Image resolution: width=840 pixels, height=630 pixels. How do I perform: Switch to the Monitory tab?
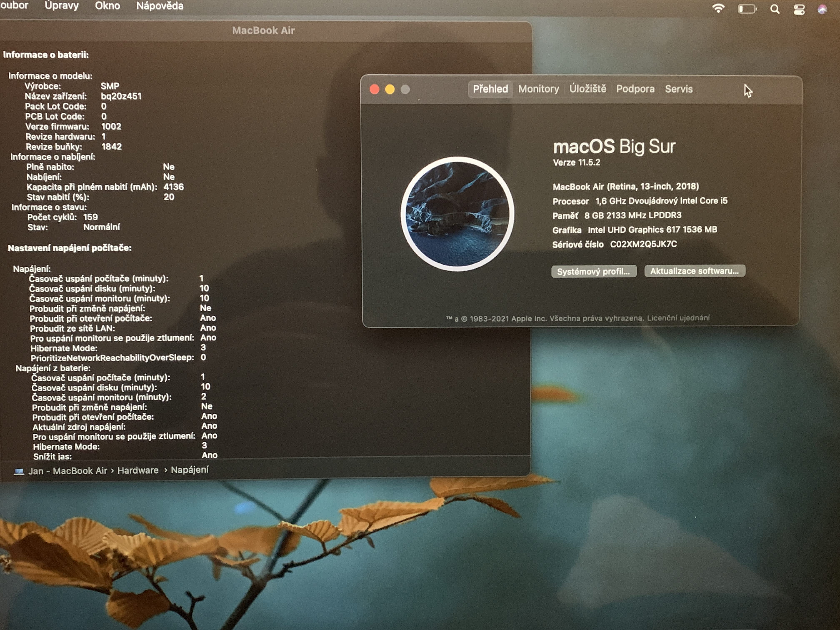point(539,89)
